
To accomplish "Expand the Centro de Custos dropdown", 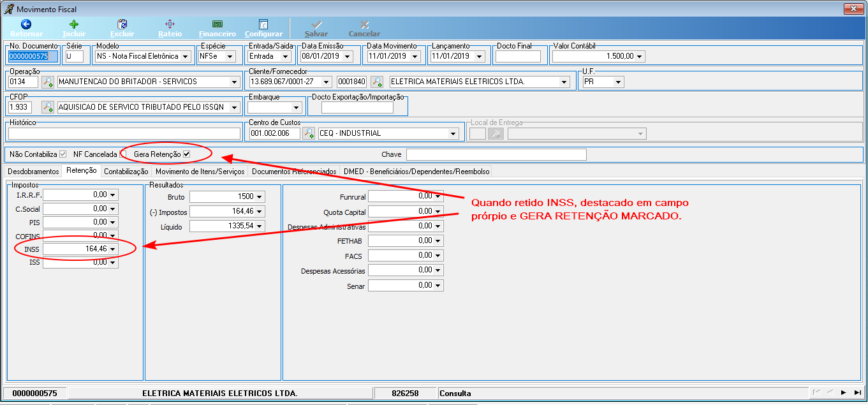I will (453, 133).
